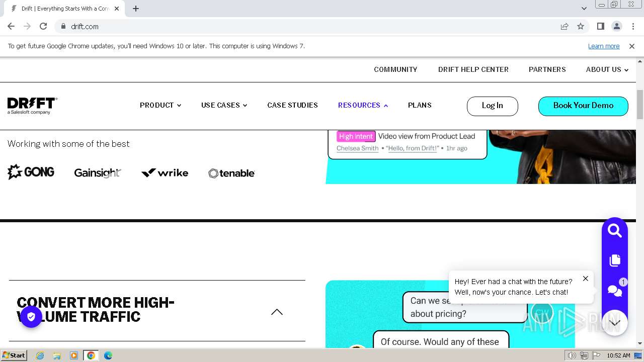Click the Action Center flag tray icon
644x362 pixels.
click(596, 355)
